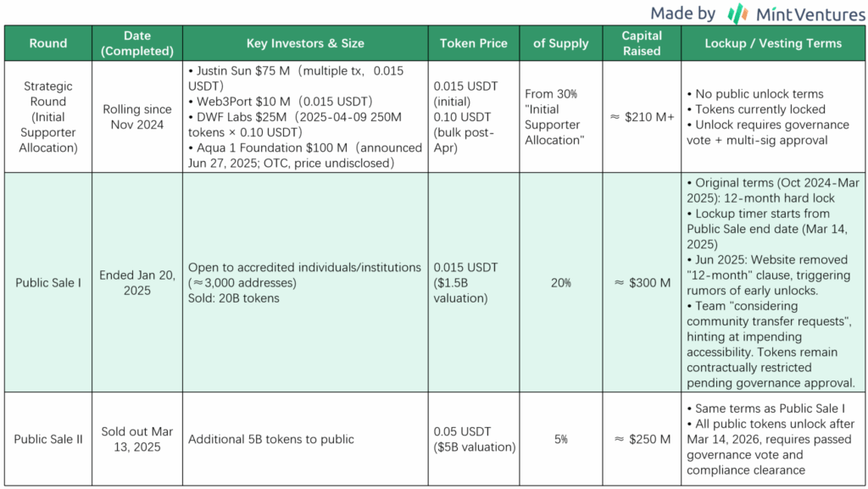The width and height of the screenshot is (868, 489).
Task: Click the Lockup / Vesting Terms header
Action: (x=773, y=43)
